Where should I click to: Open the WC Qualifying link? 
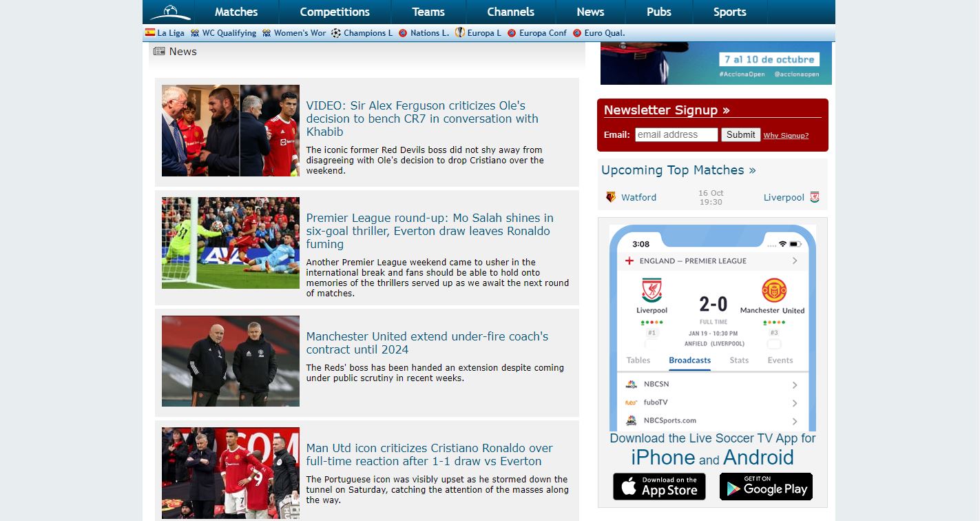229,33
